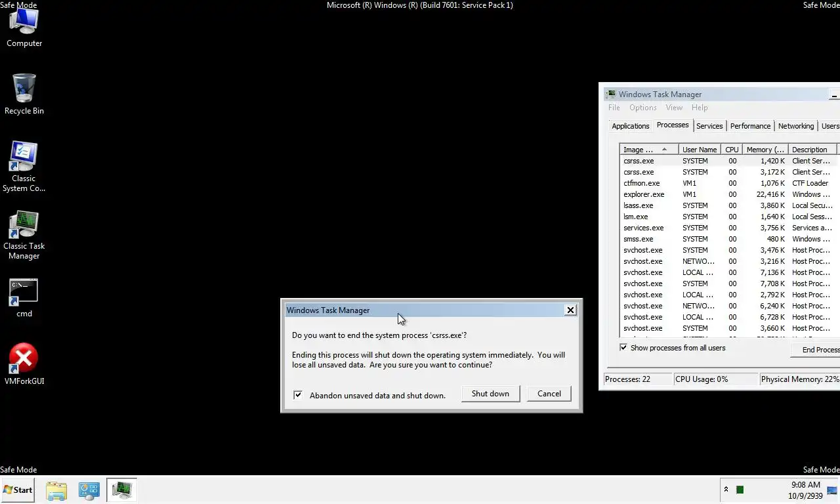
Task: Select the svchost.exe row using 3,476 K
Action: [x=728, y=250]
